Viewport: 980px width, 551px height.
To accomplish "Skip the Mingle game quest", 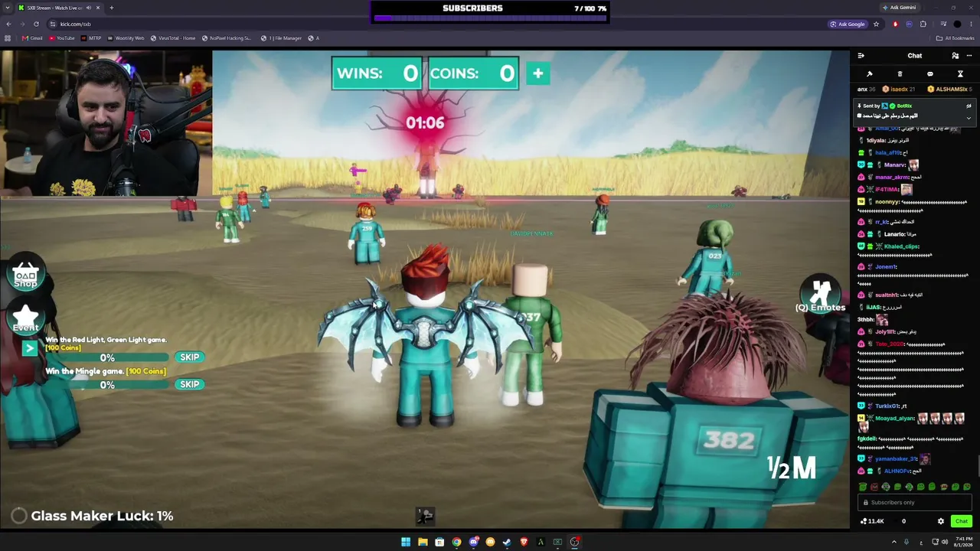I will pos(189,384).
